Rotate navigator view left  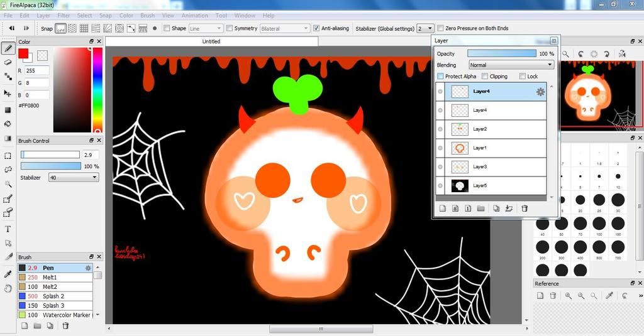coord(580,54)
